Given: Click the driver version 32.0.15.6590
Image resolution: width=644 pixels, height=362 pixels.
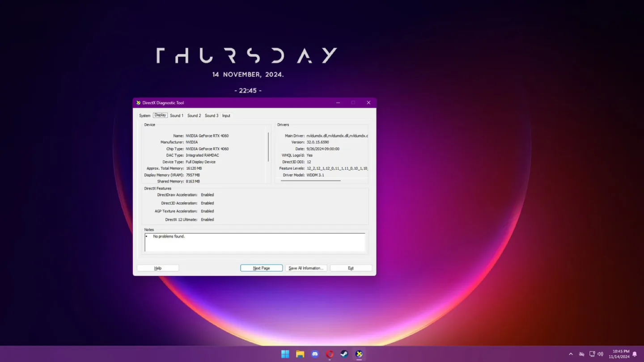Looking at the screenshot, I should point(318,142).
